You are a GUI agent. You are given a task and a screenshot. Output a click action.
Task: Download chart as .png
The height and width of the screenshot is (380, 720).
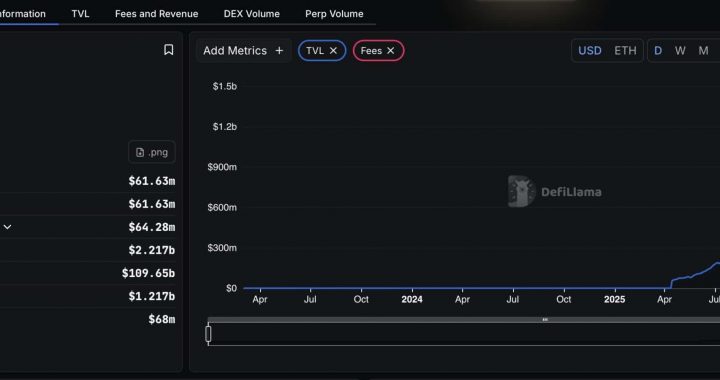coord(152,152)
